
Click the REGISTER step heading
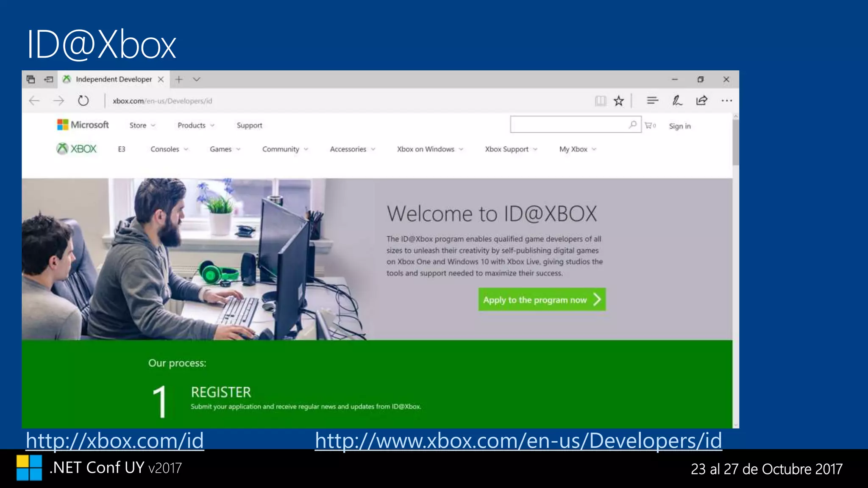pyautogui.click(x=221, y=392)
